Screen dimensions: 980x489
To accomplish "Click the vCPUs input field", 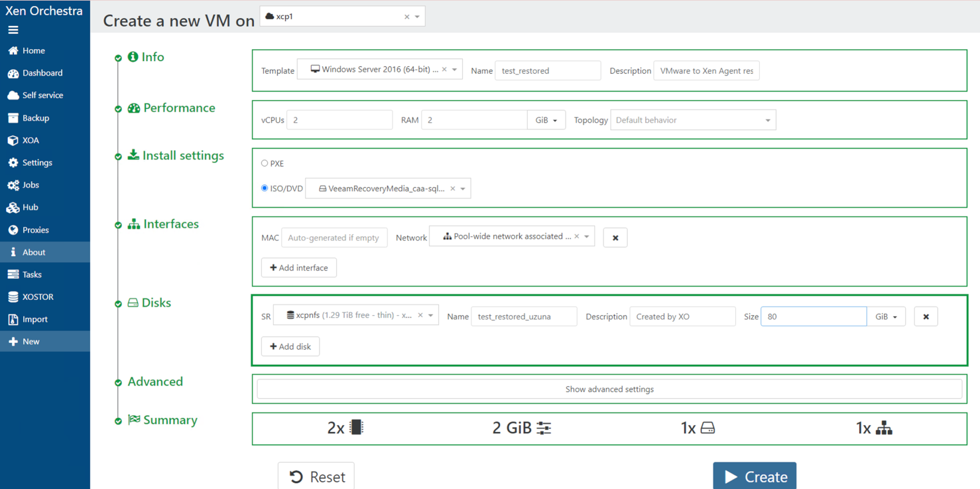I will point(339,120).
